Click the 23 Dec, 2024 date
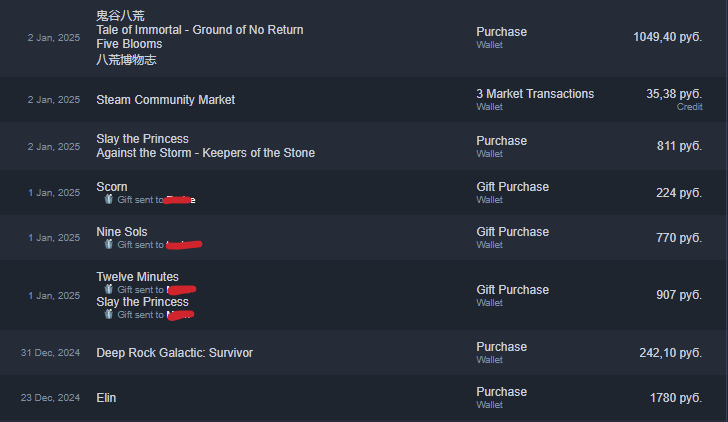The width and height of the screenshot is (728, 422). click(x=50, y=398)
